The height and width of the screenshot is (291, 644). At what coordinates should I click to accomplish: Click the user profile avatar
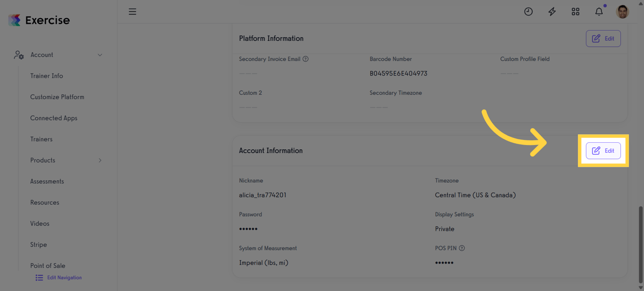click(622, 12)
